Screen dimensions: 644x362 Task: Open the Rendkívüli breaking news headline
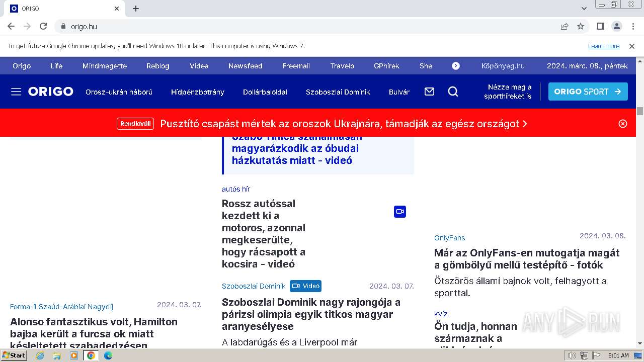344,124
